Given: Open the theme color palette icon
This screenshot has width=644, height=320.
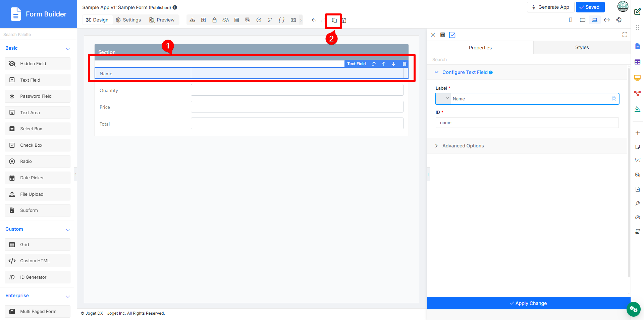Looking at the screenshot, I should [619, 20].
